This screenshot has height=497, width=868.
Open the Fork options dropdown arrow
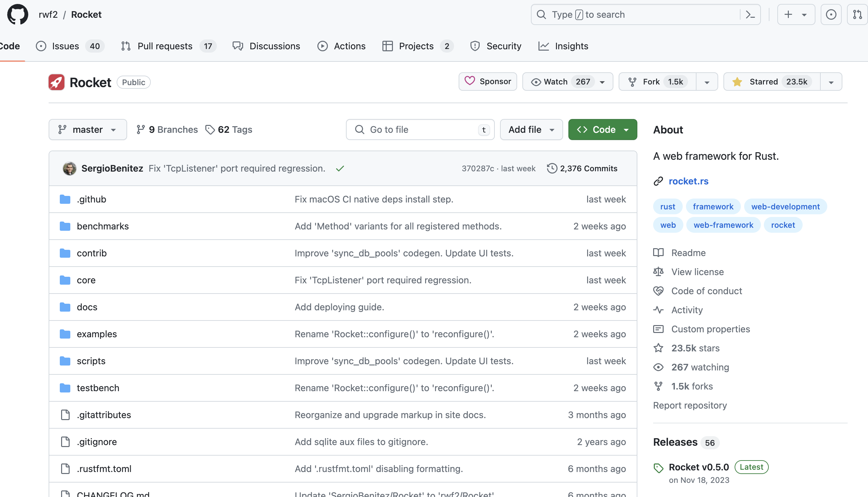pos(707,82)
